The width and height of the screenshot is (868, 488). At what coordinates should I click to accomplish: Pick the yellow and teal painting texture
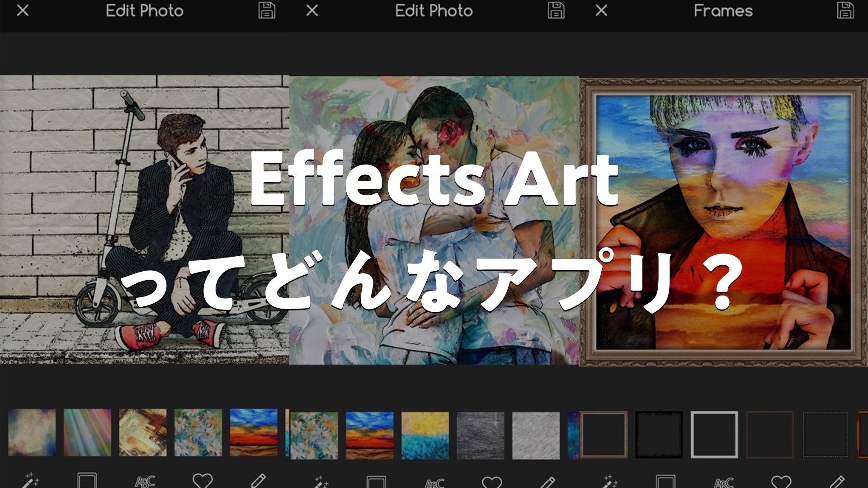[425, 435]
